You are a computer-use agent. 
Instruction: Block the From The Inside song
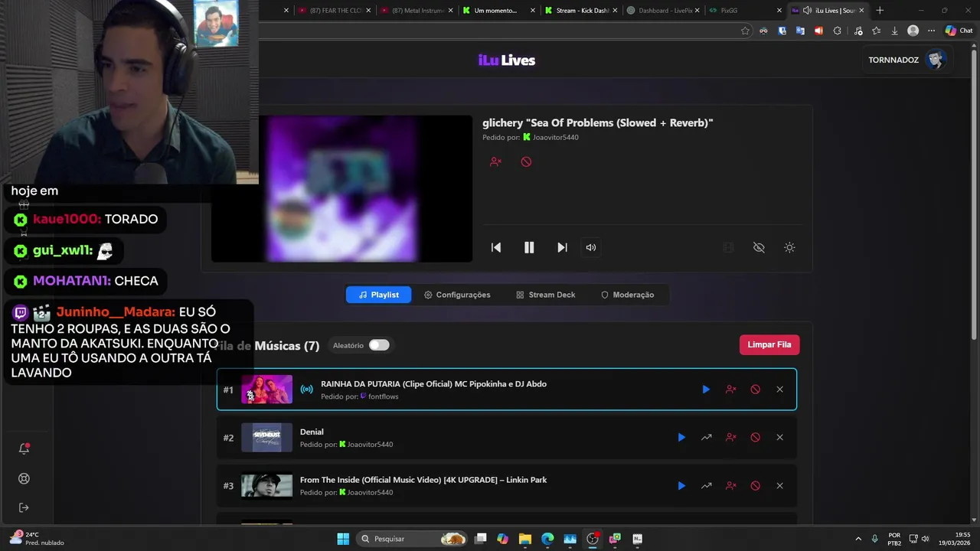click(x=755, y=486)
